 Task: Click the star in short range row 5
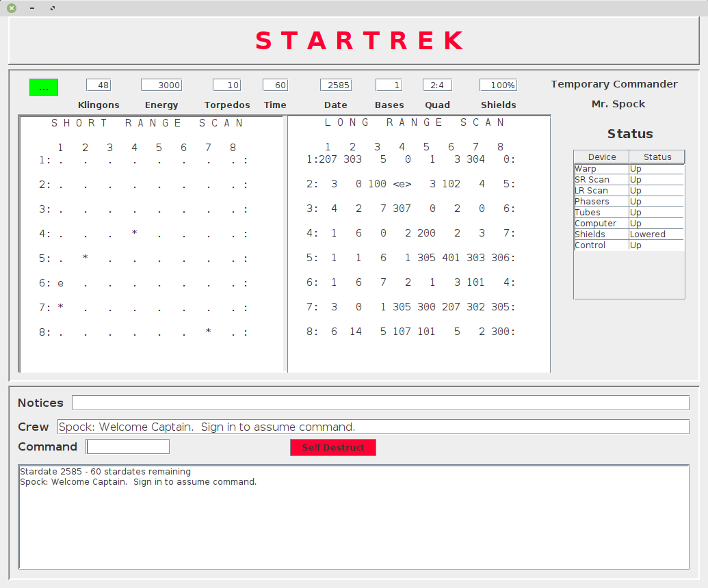[x=85, y=258]
